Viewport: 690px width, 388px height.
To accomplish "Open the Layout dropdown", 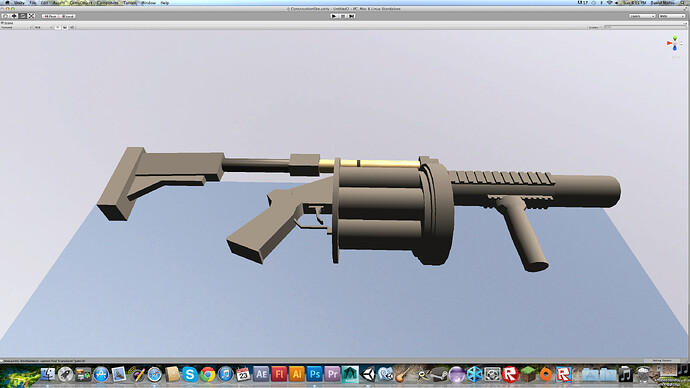I will (672, 16).
